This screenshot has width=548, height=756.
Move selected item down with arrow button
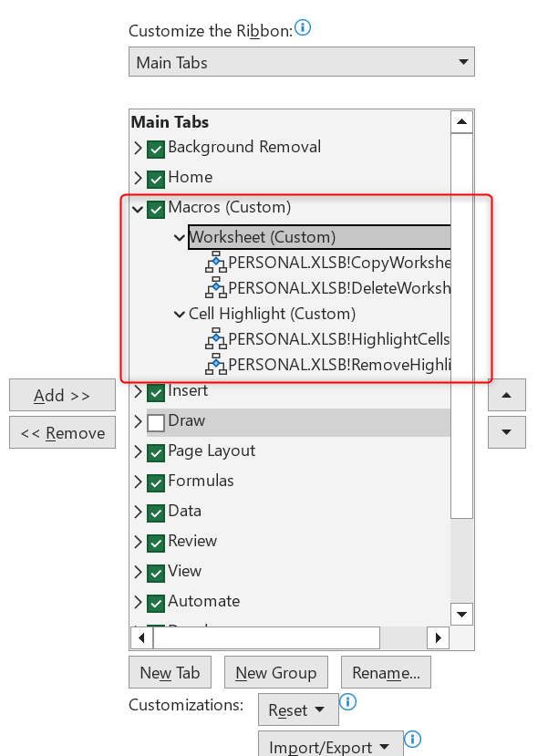pyautogui.click(x=507, y=432)
